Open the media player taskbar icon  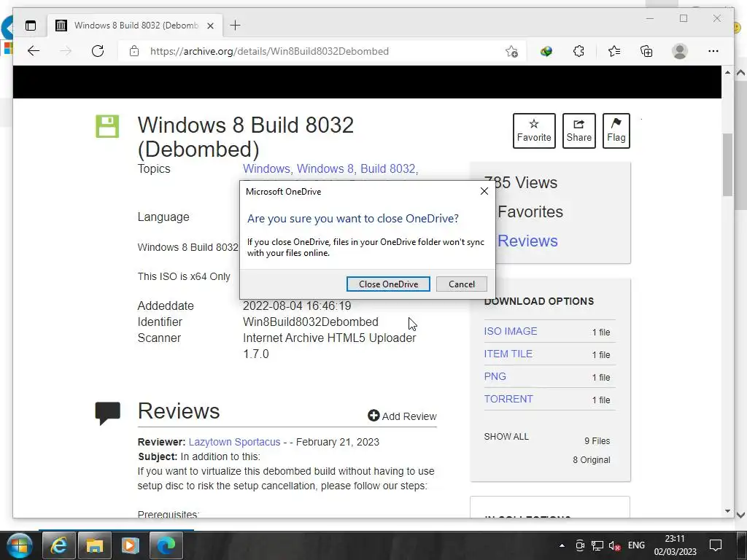pyautogui.click(x=130, y=545)
